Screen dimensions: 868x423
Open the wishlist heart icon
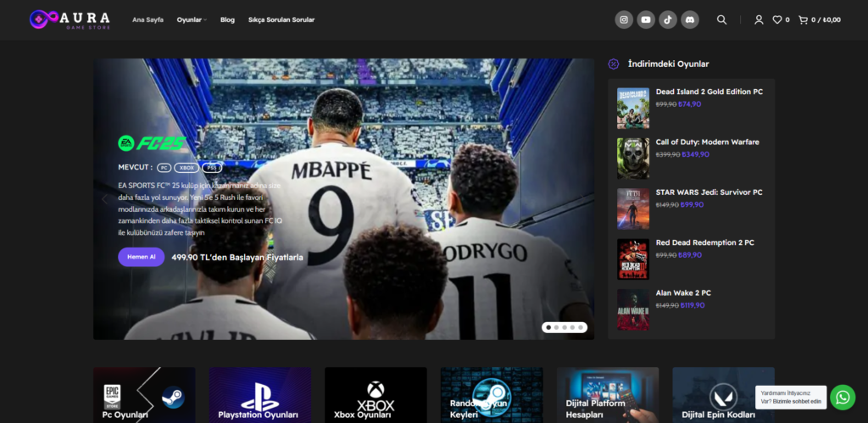click(x=776, y=19)
